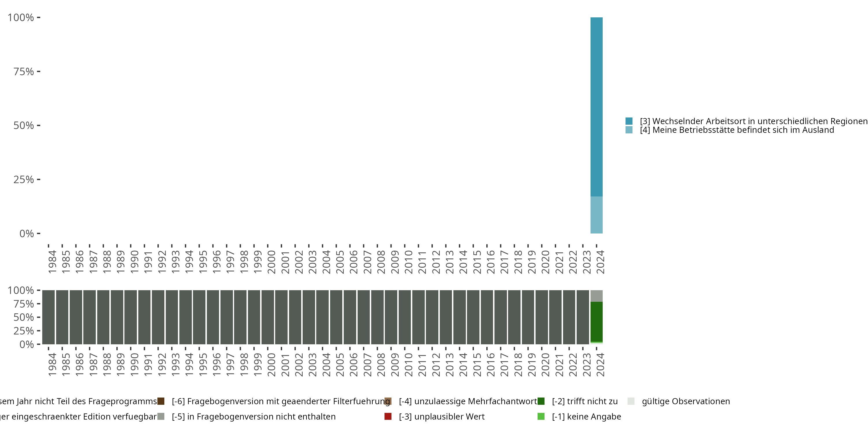Click the dark green 2024 segment in lower chart
The width and height of the screenshot is (868, 434).
596,321
